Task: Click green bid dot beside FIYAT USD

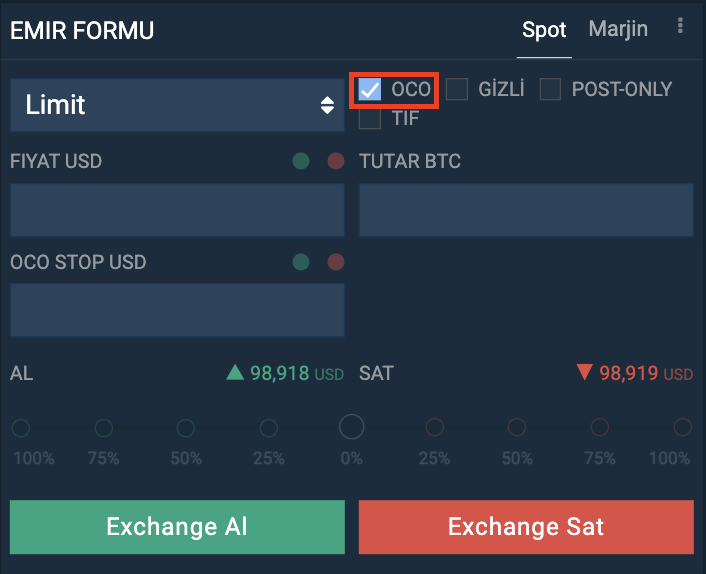Action: (x=301, y=161)
